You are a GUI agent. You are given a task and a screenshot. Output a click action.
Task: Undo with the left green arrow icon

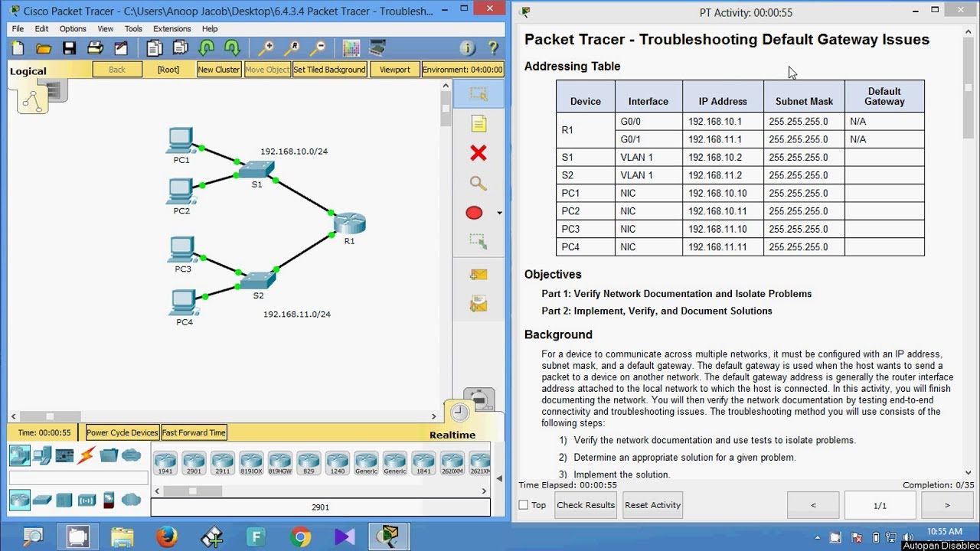(206, 48)
